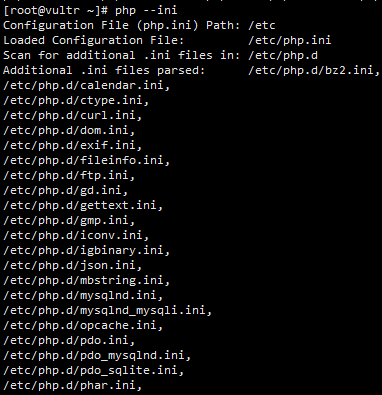The height and width of the screenshot is (395, 382).
Task: Select the mbstring.ini entry
Action: tap(87, 281)
